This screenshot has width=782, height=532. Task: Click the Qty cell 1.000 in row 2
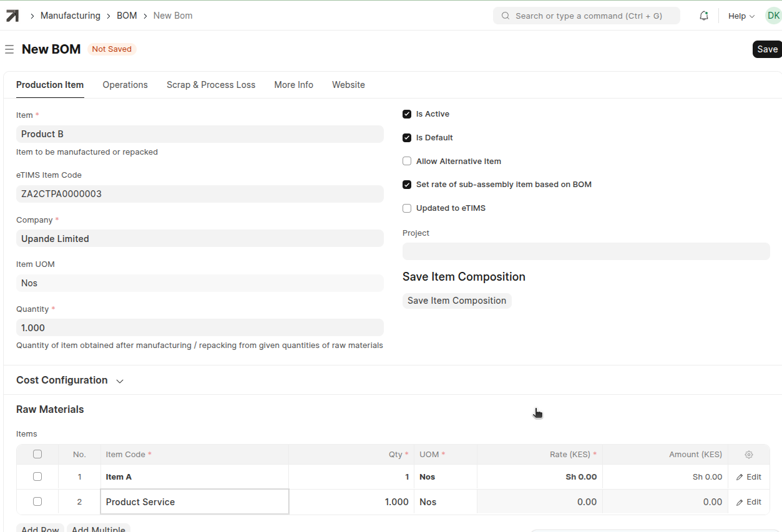(351, 502)
